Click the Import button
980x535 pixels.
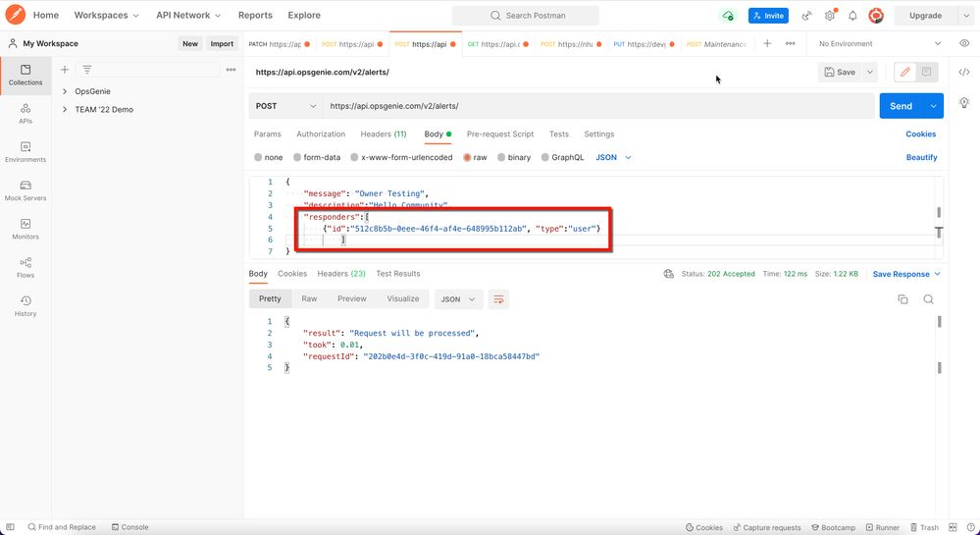click(x=222, y=44)
